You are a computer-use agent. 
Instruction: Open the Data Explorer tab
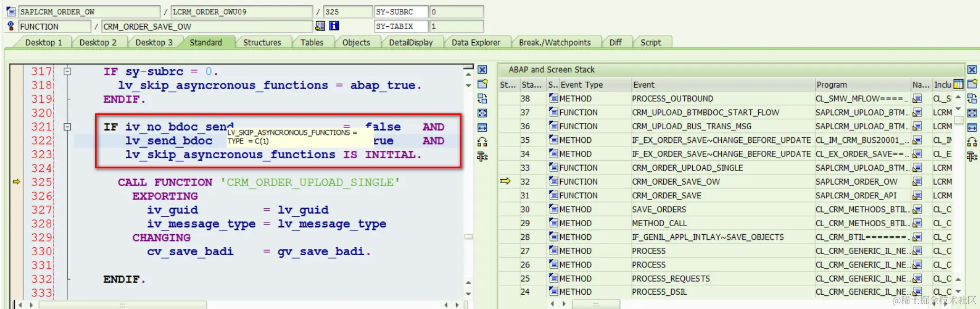(476, 43)
